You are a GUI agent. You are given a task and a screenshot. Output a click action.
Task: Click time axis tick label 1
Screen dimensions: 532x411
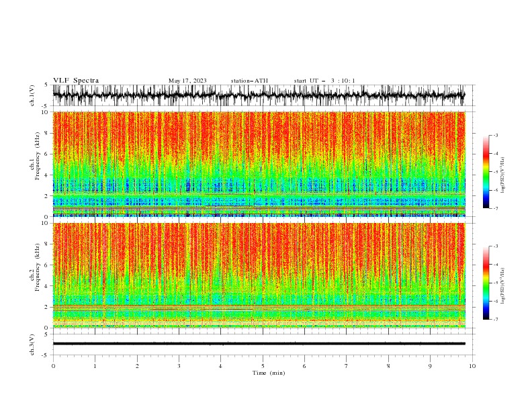[x=95, y=366]
